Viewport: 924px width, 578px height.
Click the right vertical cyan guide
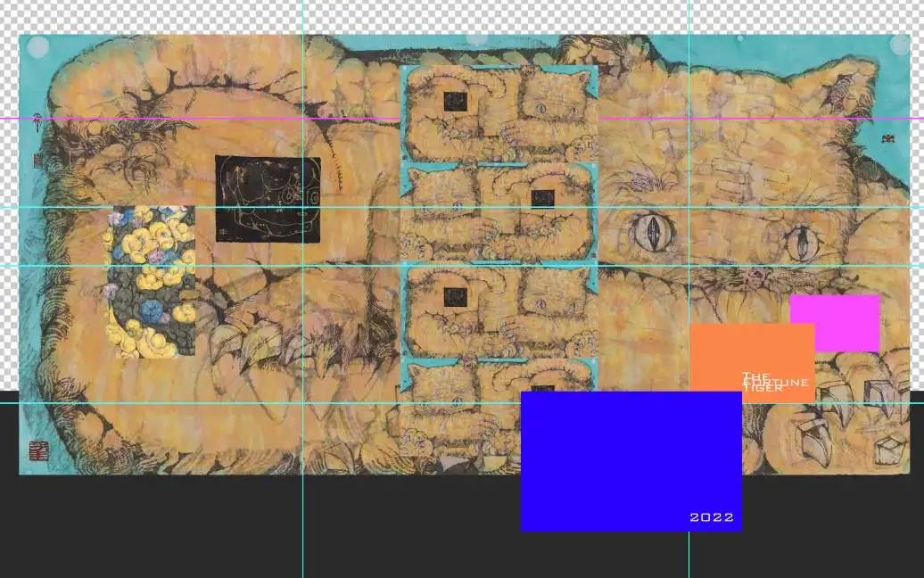click(x=689, y=553)
